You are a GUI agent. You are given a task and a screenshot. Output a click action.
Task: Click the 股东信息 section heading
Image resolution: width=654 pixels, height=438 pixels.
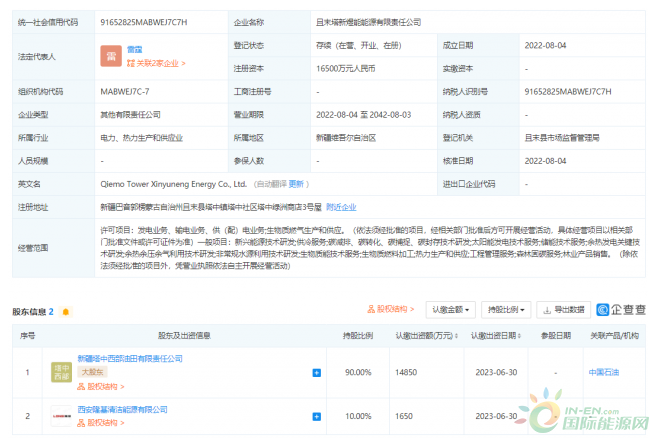[29, 312]
